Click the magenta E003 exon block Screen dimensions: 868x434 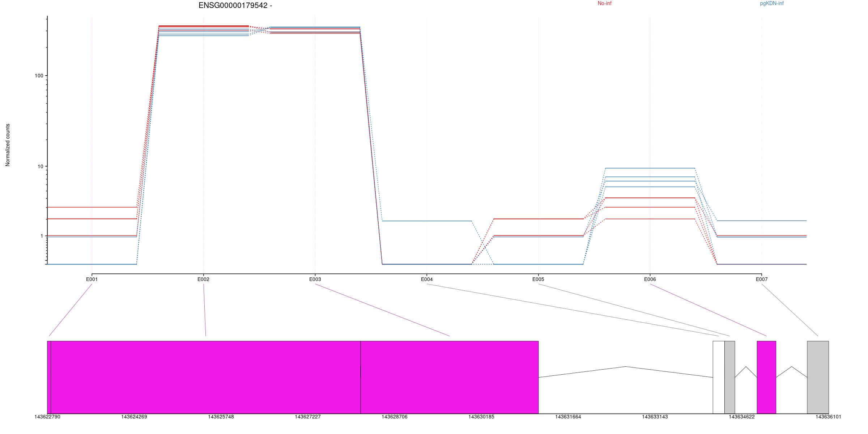[x=450, y=377]
